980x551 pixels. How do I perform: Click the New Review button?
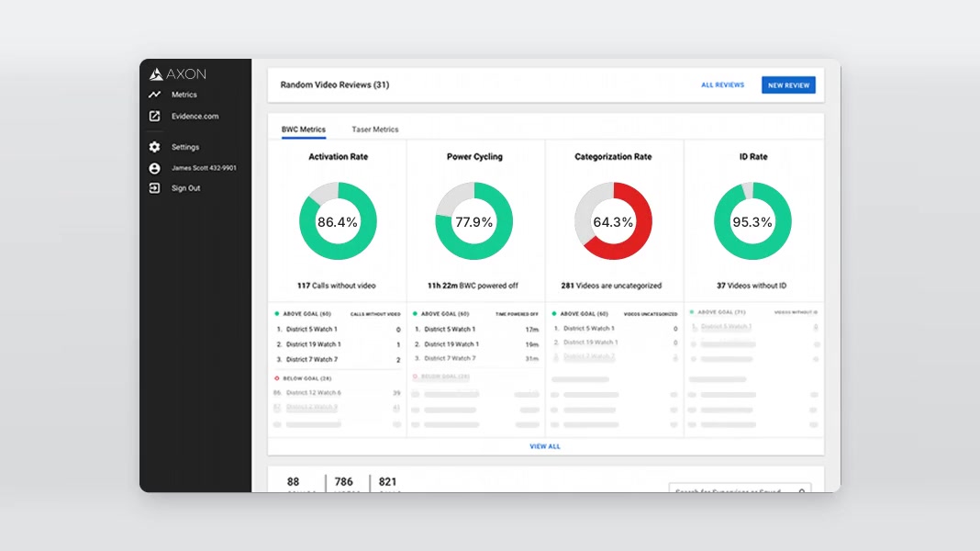tap(788, 85)
